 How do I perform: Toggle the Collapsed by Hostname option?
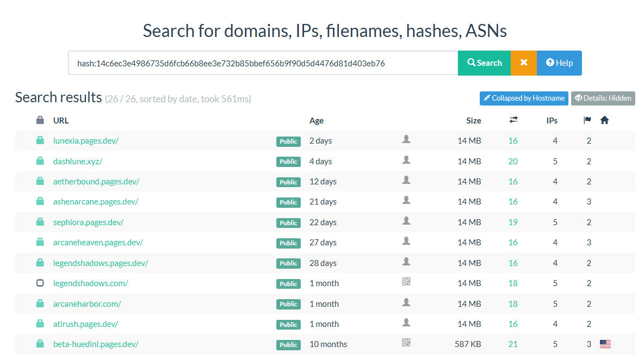[524, 98]
